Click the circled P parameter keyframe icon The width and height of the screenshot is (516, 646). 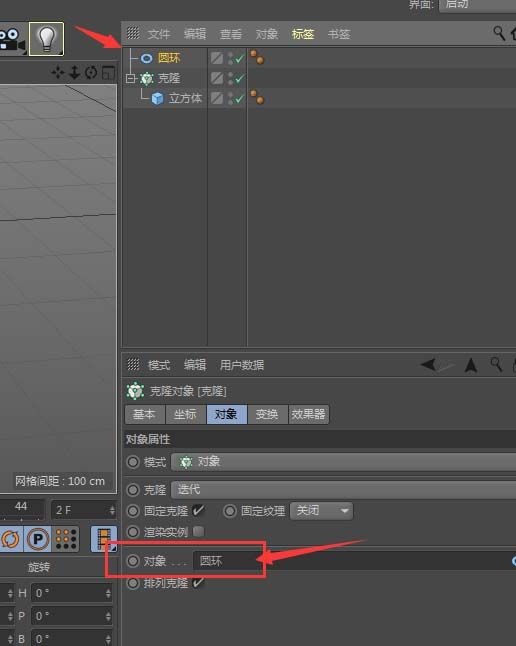click(x=38, y=538)
